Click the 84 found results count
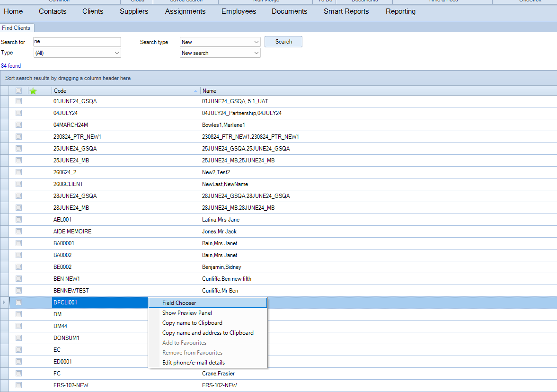This screenshot has height=392, width=557. point(11,66)
